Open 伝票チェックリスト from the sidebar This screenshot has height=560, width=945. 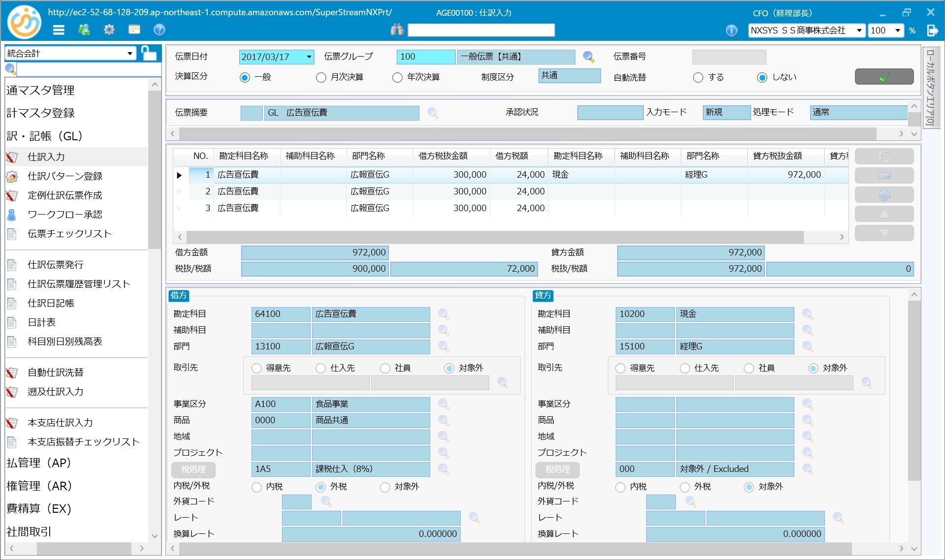click(69, 234)
